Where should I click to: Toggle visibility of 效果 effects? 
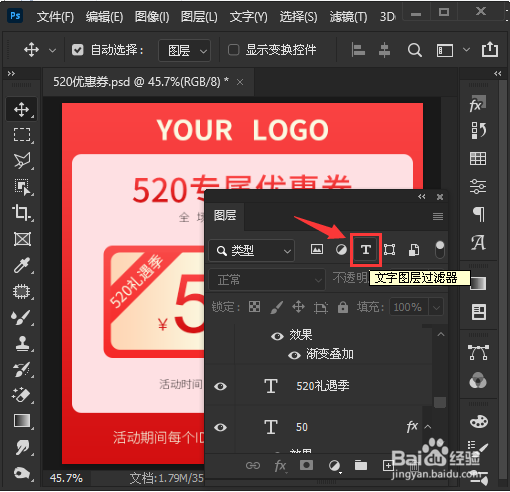pos(277,336)
